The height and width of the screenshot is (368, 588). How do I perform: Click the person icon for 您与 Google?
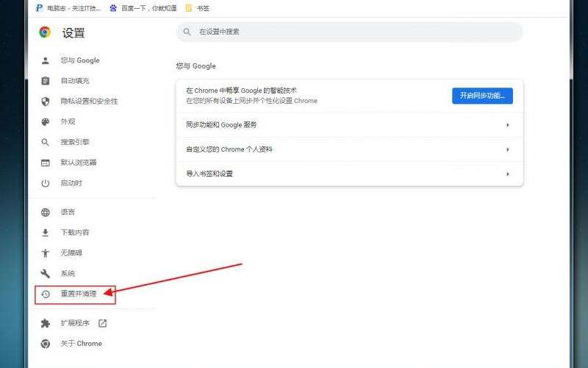point(46,60)
